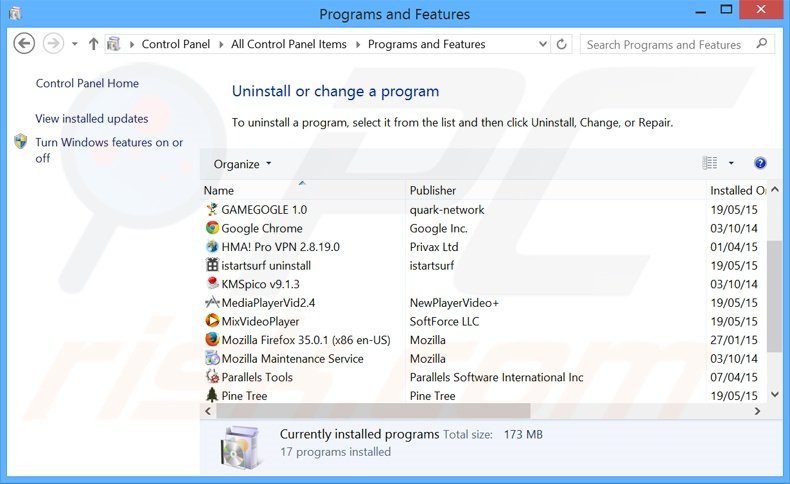
Task: Click horizontal scrollbar right arrow
Action: click(757, 411)
